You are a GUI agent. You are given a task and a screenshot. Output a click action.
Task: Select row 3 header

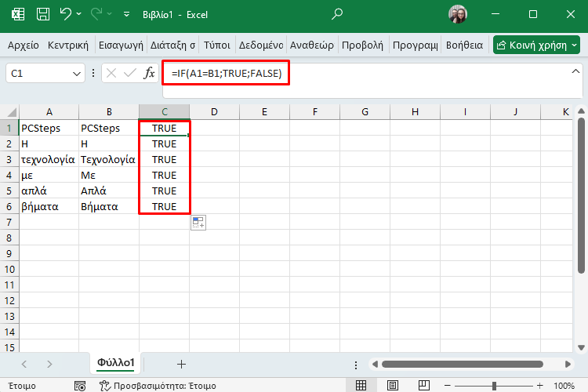pos(9,159)
